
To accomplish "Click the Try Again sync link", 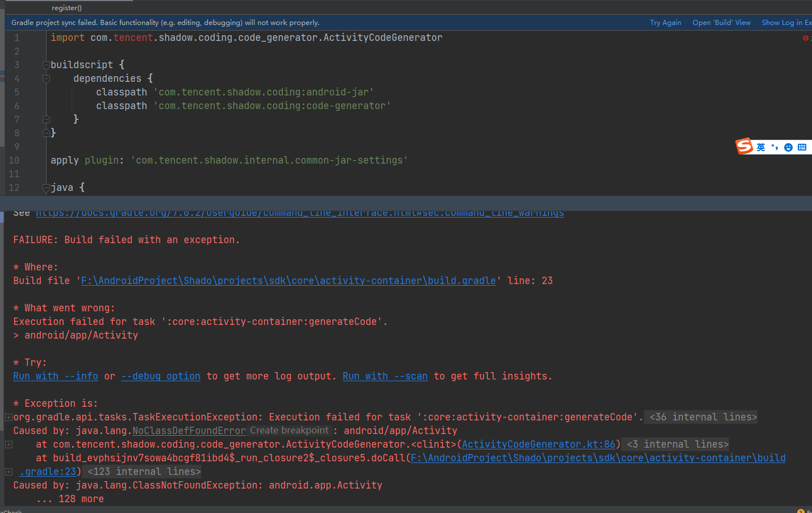I will click(x=665, y=23).
